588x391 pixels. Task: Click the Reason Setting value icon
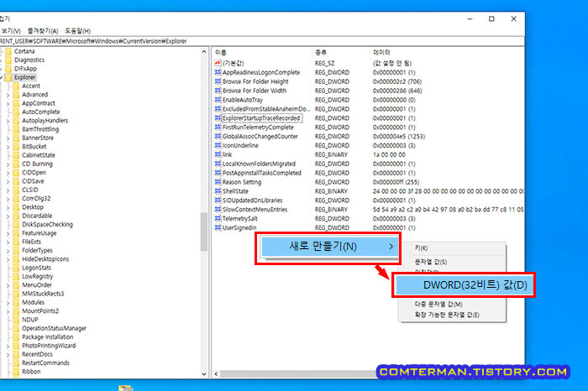[218, 182]
